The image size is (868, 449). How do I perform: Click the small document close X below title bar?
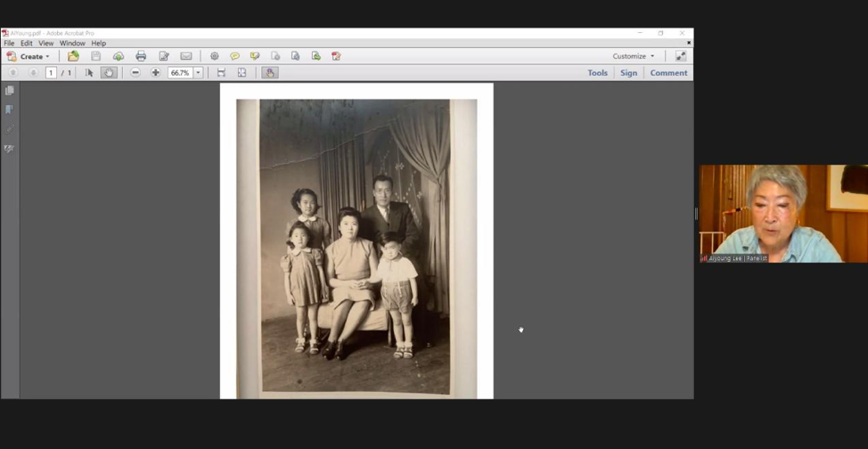689,43
